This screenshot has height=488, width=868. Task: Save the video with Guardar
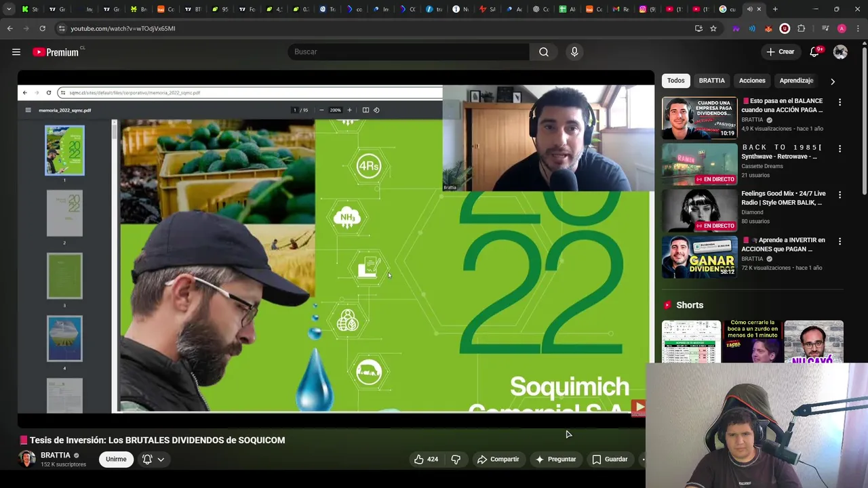(x=610, y=460)
